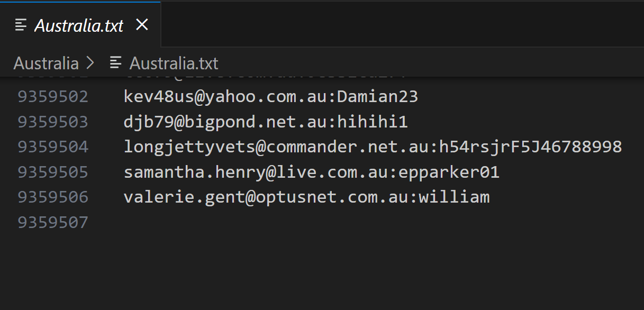Screen dimensions: 644x310
Task: Click the file icon in the breadcrumb
Action: [x=115, y=63]
